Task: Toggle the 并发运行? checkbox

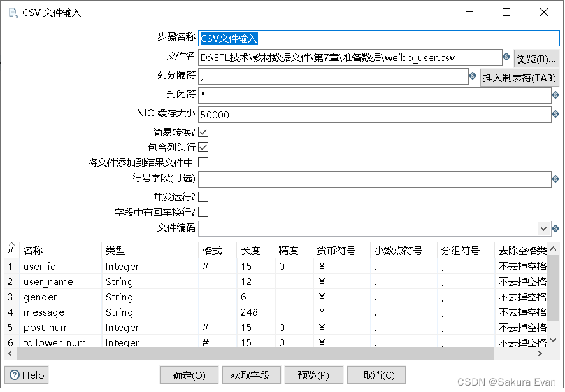Action: [203, 196]
